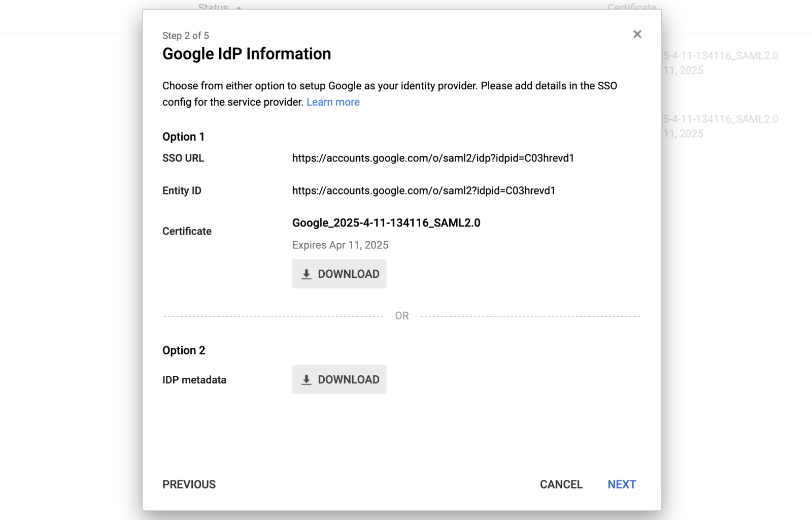Click the Step 2 of 5 label

pyautogui.click(x=185, y=36)
